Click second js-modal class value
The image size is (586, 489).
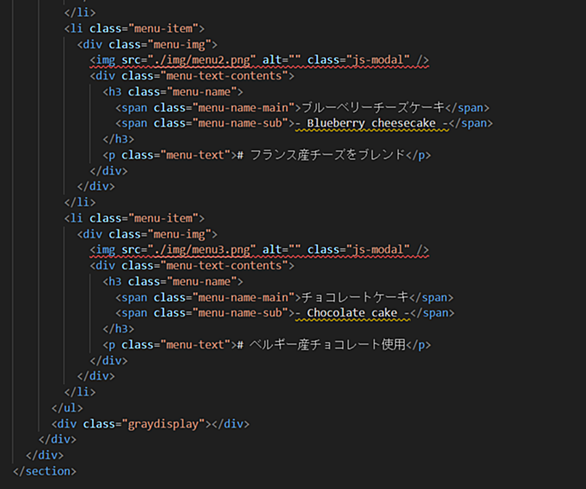coord(378,250)
